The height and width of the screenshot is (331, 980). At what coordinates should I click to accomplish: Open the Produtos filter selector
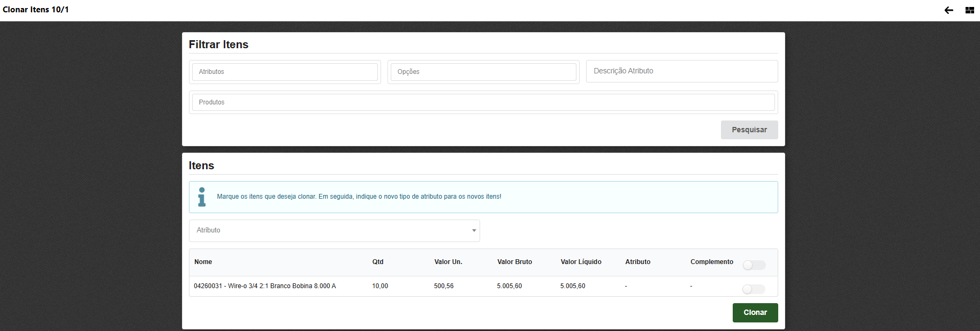[x=483, y=102]
